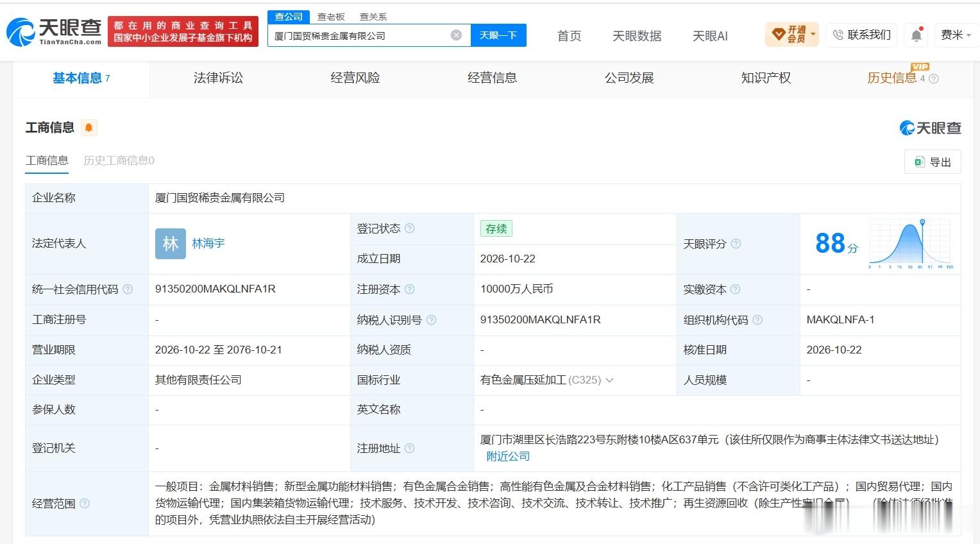Click the 附近公司 link
980x544 pixels.
[x=508, y=456]
